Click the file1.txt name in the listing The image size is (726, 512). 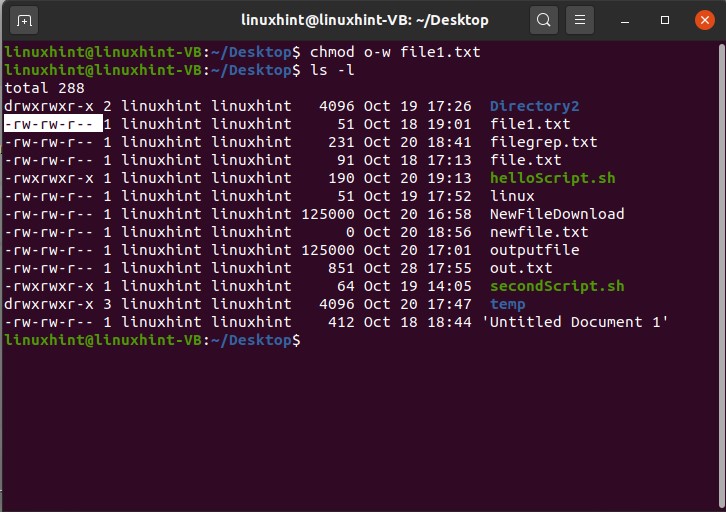530,124
